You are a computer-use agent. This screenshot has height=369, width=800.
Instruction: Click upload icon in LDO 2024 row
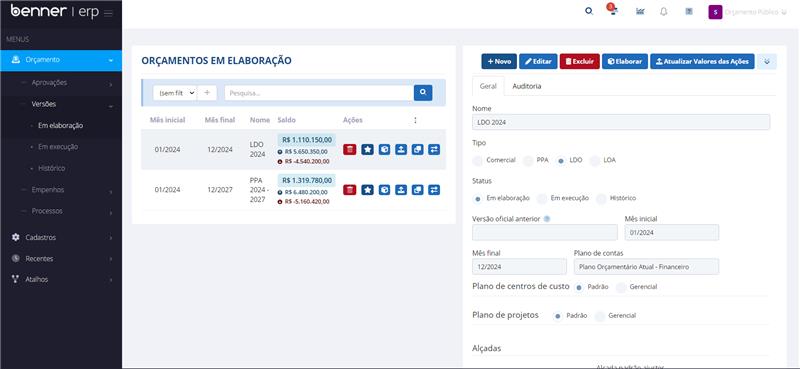coord(401,150)
